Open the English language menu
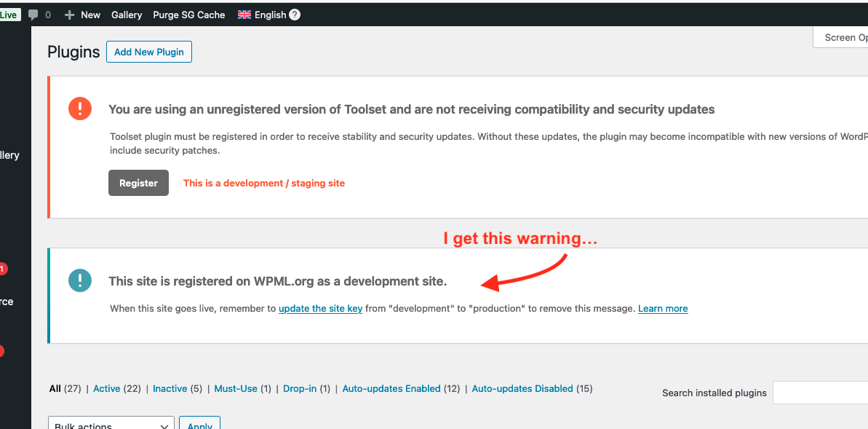The image size is (868, 429). coord(270,15)
